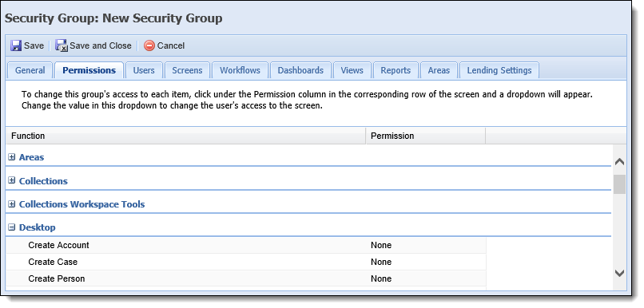The height and width of the screenshot is (308, 644).
Task: Switch to the General tab
Action: (x=30, y=70)
